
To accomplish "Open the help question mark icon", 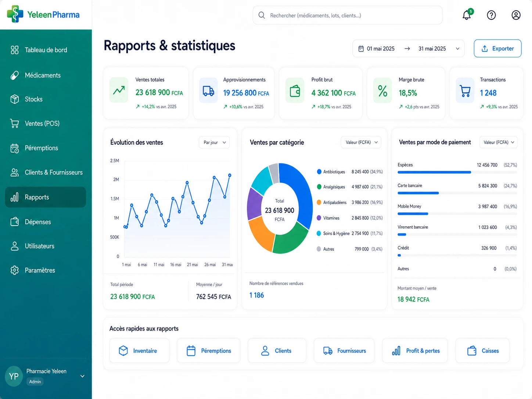I will pyautogui.click(x=491, y=15).
